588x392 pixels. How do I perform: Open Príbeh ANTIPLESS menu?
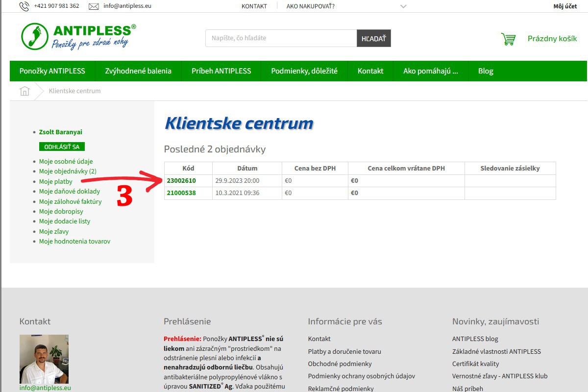(x=221, y=71)
